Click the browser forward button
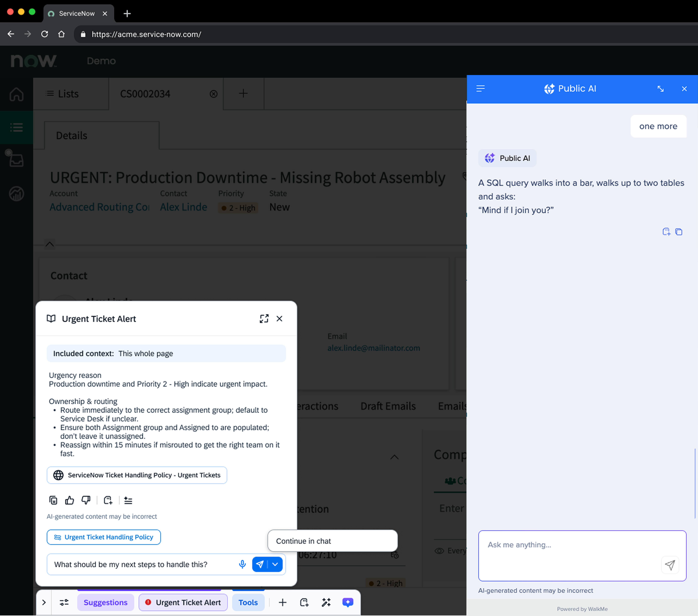The image size is (698, 616). click(x=28, y=34)
